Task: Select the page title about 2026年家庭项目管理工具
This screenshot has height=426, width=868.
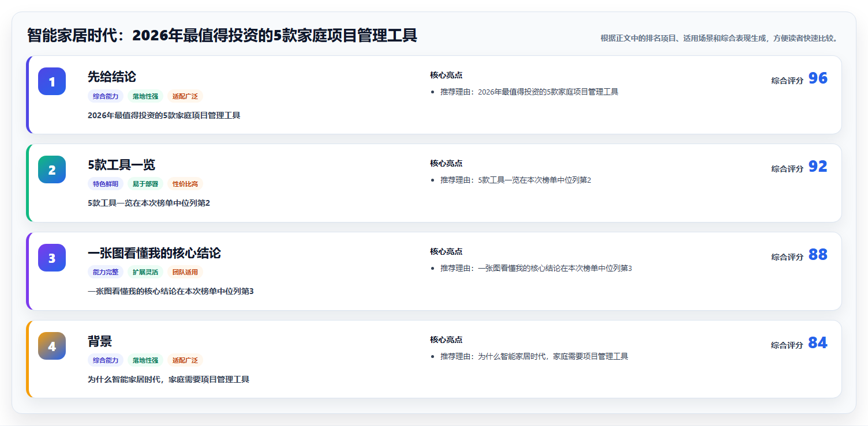Action: [222, 36]
